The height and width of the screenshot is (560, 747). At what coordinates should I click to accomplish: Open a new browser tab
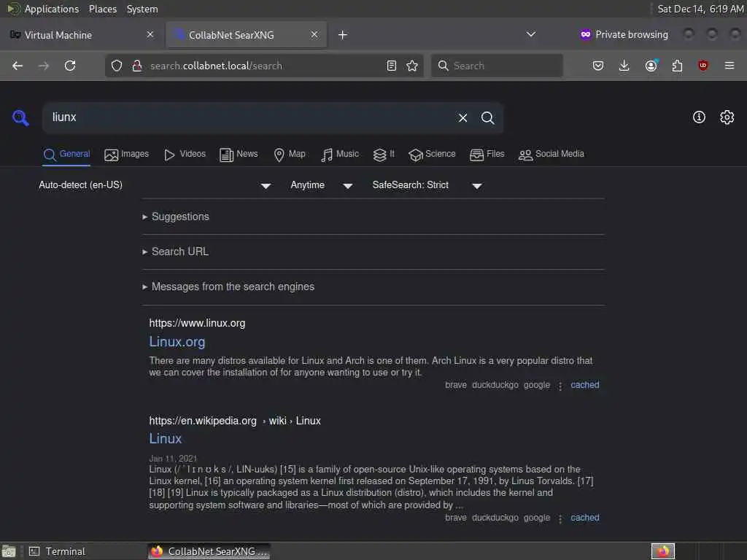(x=343, y=35)
